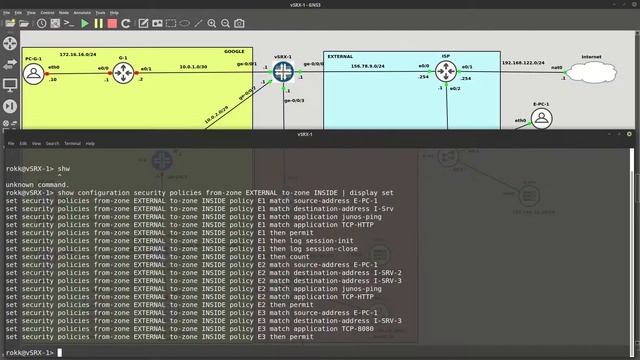Select vSRX-1 firewall node
This screenshot has width=640, height=360.
[x=283, y=72]
